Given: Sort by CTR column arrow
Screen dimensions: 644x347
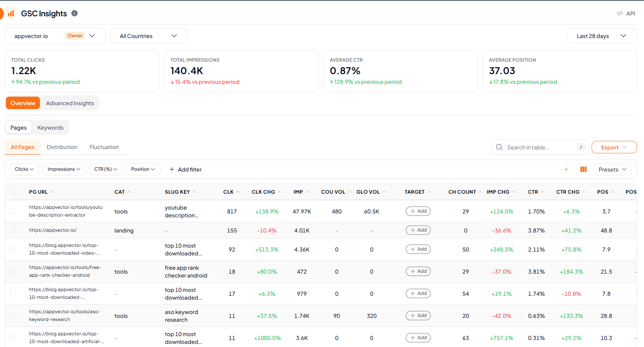Looking at the screenshot, I should [542, 192].
